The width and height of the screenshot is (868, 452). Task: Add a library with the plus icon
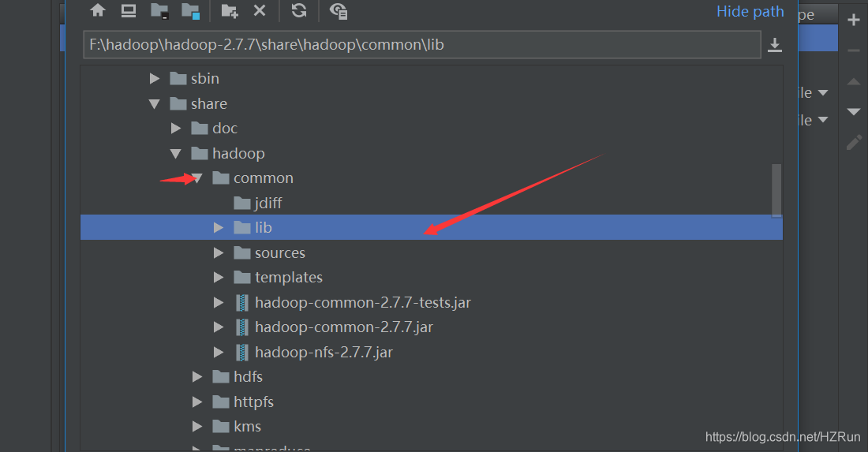854,21
